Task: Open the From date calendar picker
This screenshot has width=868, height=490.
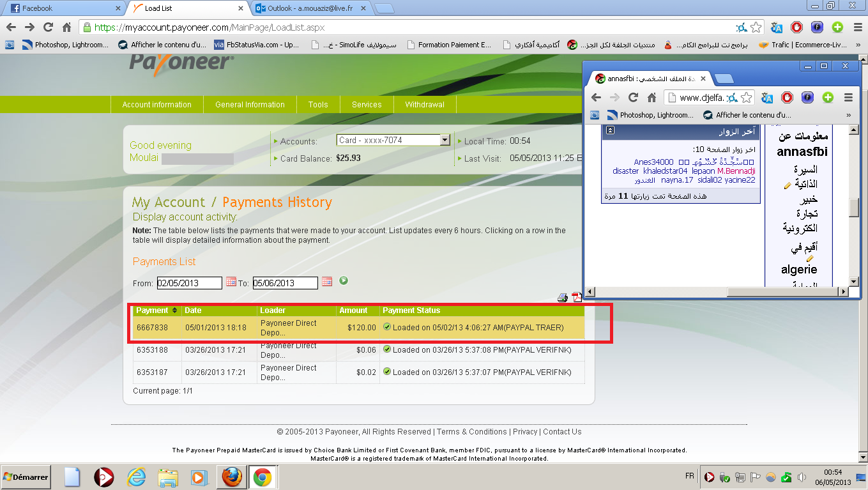Action: tap(231, 281)
